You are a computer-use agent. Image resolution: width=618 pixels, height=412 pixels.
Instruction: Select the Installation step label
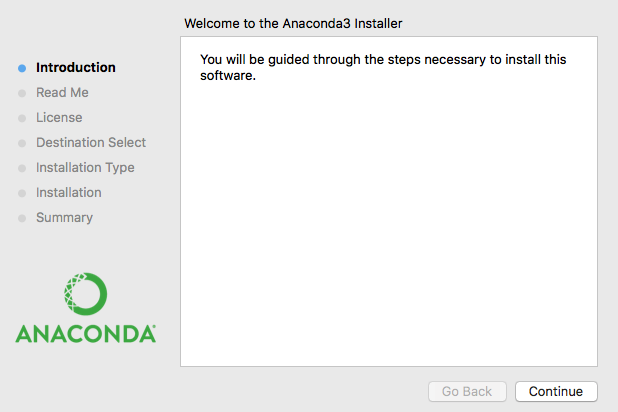coord(69,192)
